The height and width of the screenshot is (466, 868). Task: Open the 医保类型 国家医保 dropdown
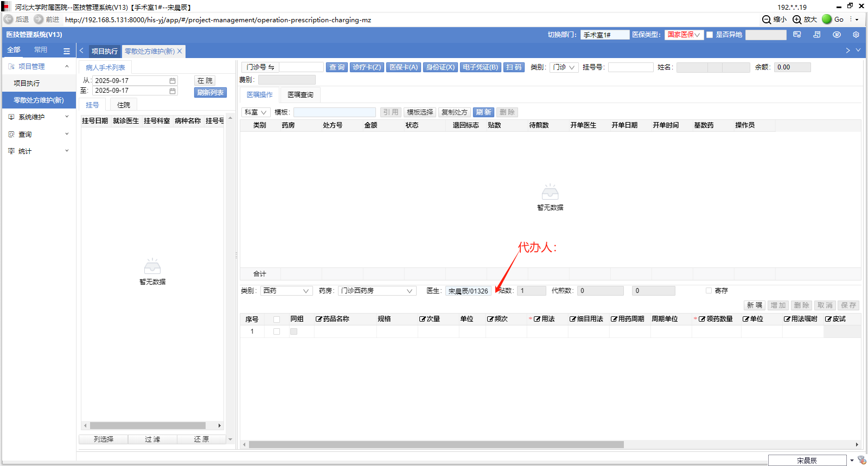coord(684,35)
